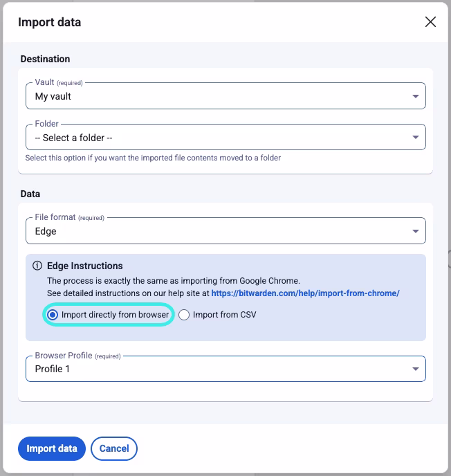Viewport: 451px width, 476px height.
Task: Click the Browser Profile caret arrow
Action: click(415, 369)
